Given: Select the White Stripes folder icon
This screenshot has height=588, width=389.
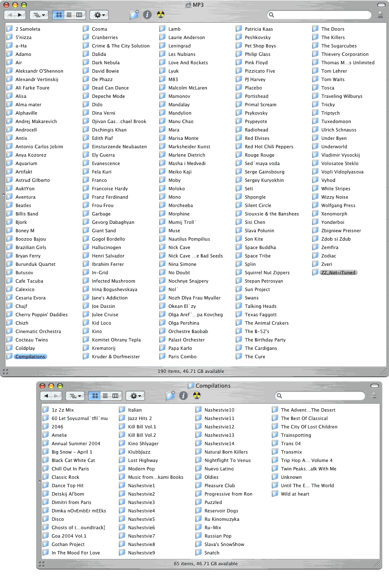Looking at the screenshot, I should click(315, 189).
